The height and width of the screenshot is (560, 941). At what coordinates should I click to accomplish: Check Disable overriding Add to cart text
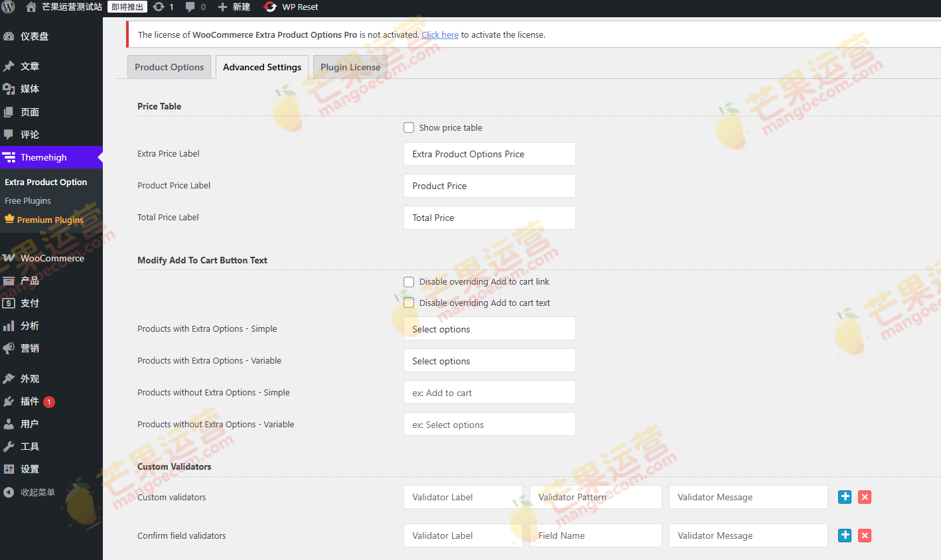(x=409, y=303)
